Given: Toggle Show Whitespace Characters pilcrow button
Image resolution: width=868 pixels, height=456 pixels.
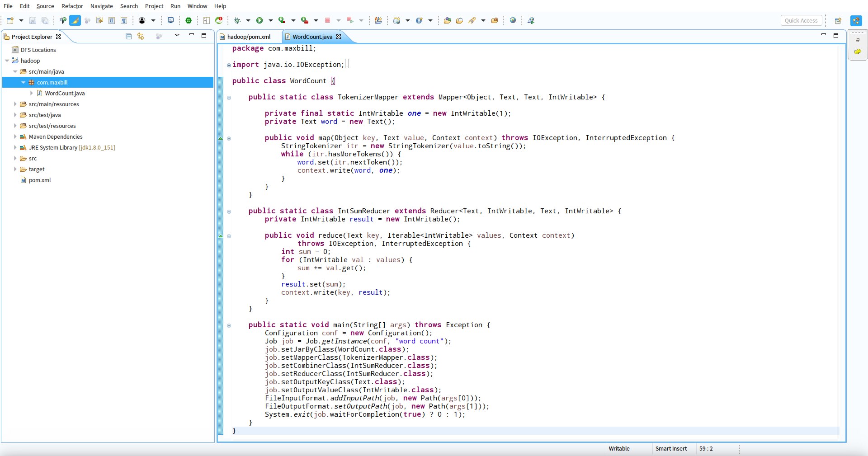Looking at the screenshot, I should [x=124, y=20].
